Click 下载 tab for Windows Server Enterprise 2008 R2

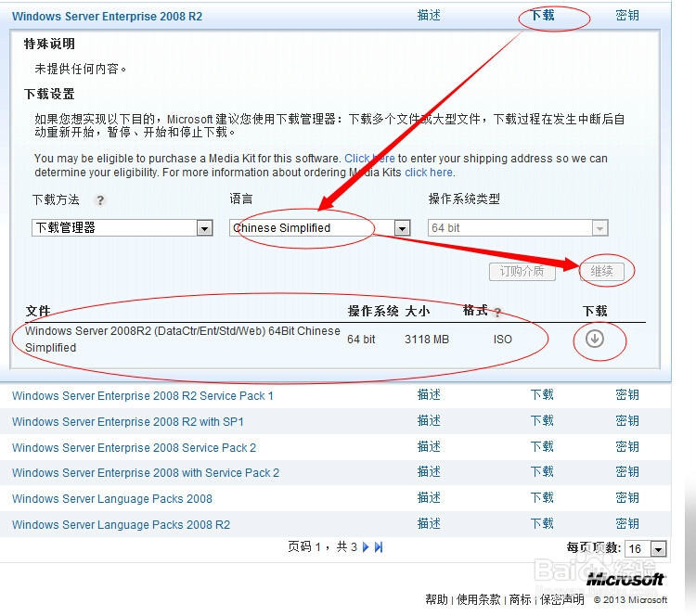543,16
